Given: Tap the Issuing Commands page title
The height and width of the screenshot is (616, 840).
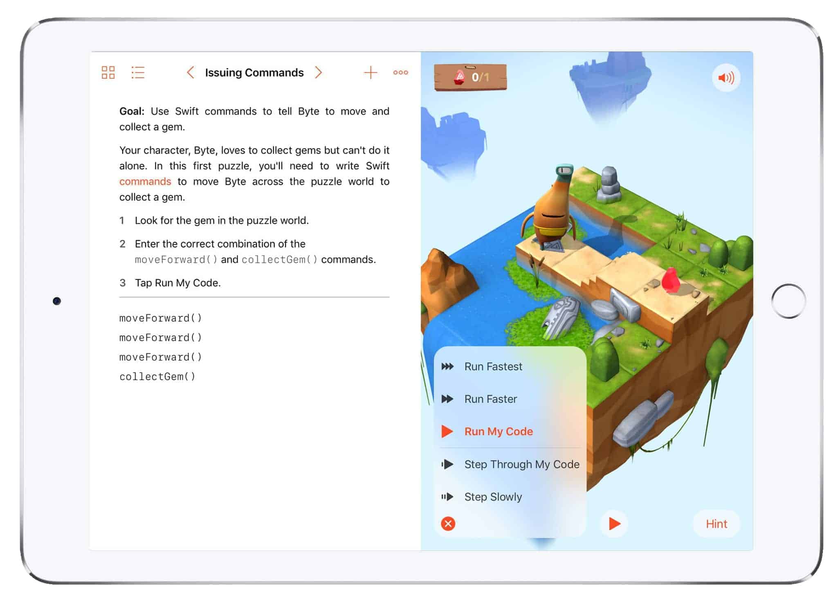Looking at the screenshot, I should tap(254, 72).
